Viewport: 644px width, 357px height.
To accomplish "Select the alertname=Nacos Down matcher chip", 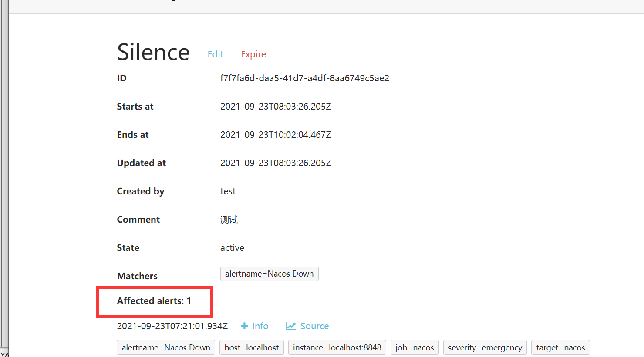I will [x=269, y=274].
